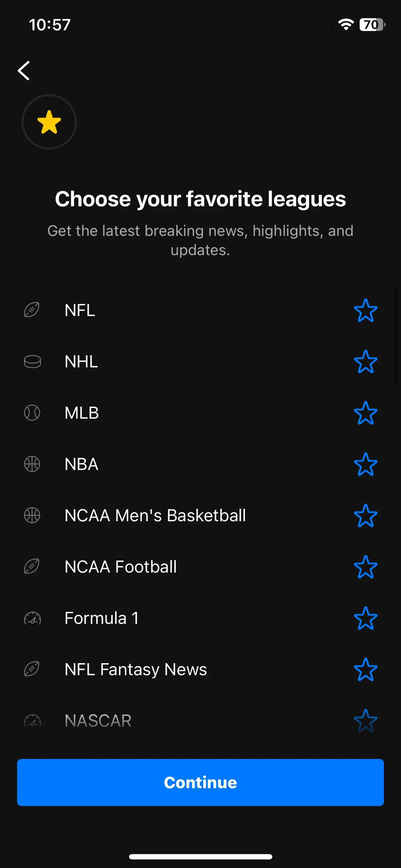Select the NFL football icon

[x=32, y=310]
